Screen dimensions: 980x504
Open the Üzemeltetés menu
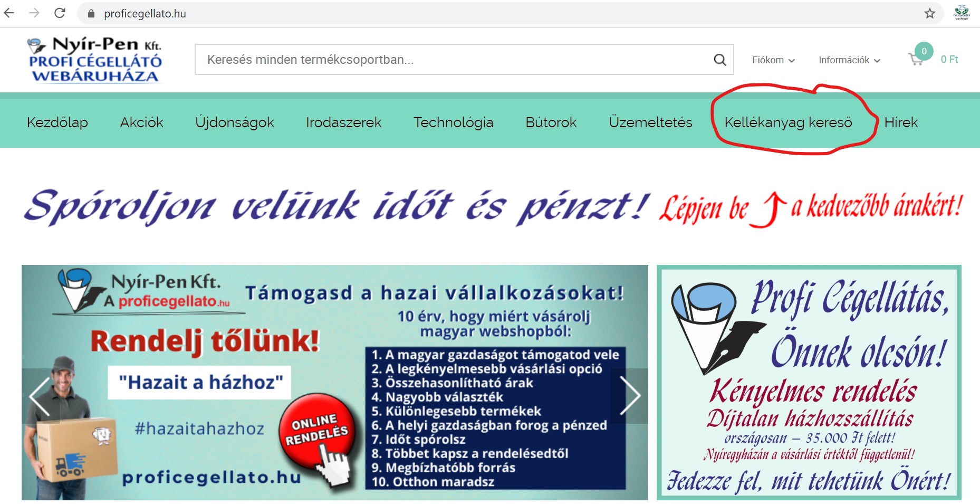[650, 122]
